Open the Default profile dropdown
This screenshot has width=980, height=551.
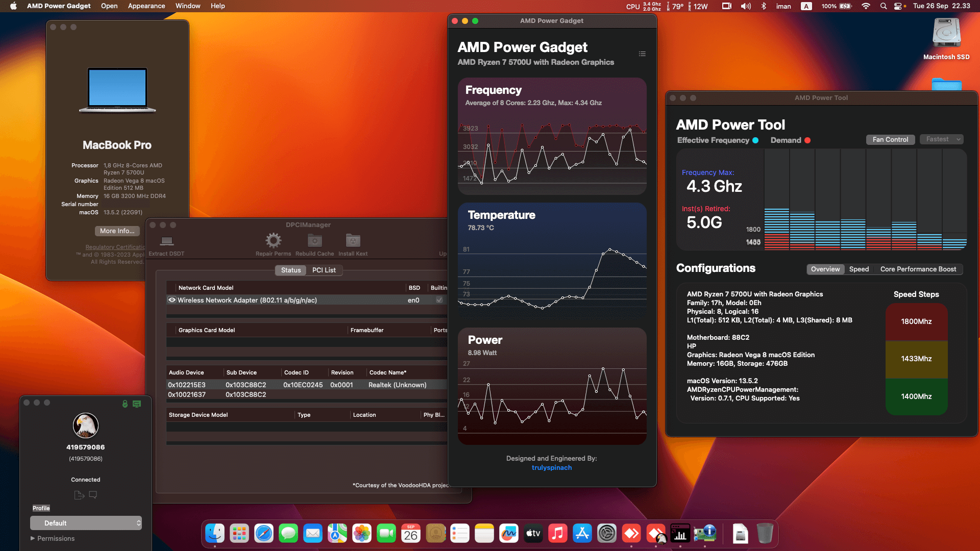[86, 523]
